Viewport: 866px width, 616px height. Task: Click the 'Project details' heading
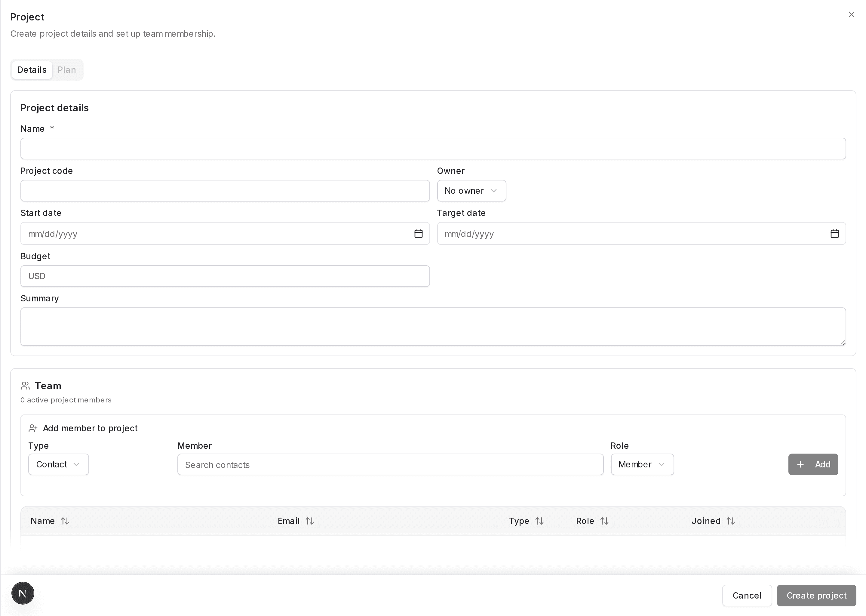pos(55,108)
